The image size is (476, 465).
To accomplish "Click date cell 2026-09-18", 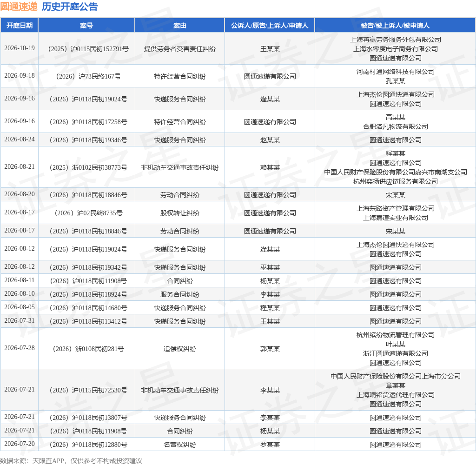I will click(x=20, y=76).
